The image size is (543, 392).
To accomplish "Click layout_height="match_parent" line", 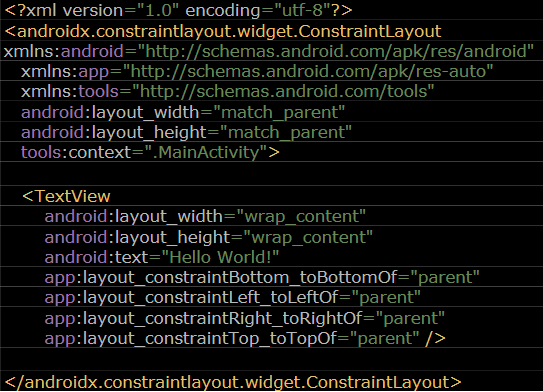I will point(186,133).
